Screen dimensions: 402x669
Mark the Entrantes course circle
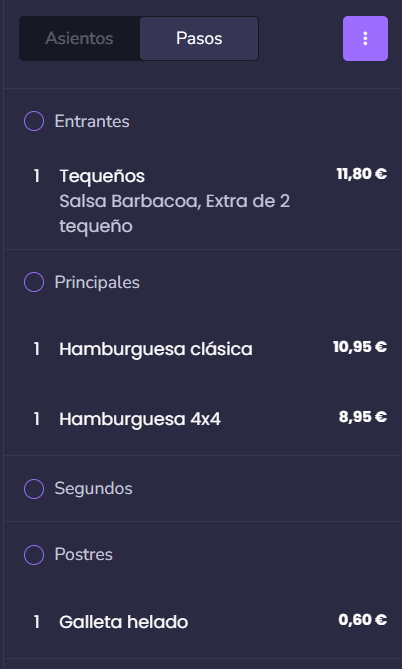[x=34, y=121]
